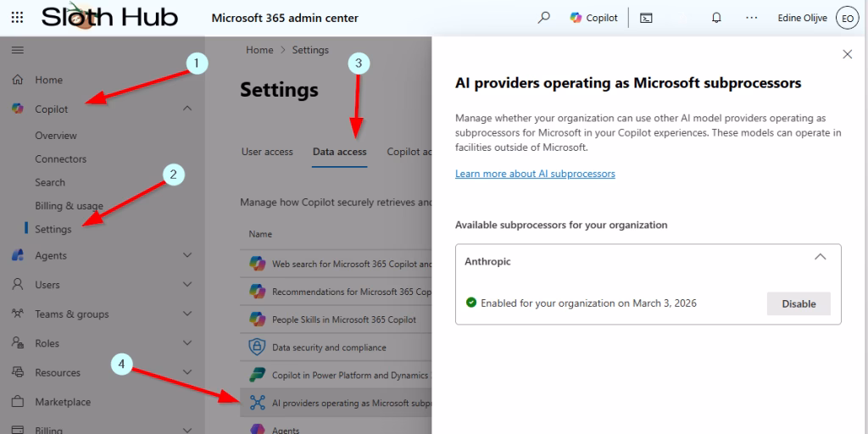Click the Home icon in sidebar
This screenshot has height=434, width=868.
pos(18,80)
